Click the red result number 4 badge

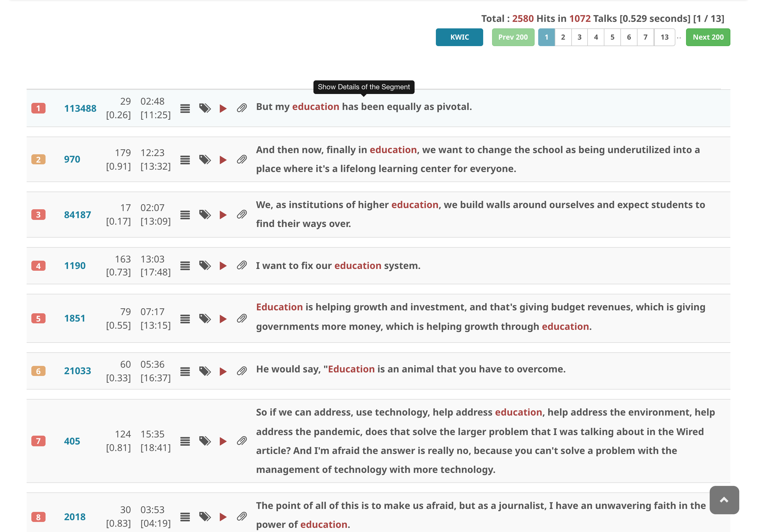click(38, 266)
